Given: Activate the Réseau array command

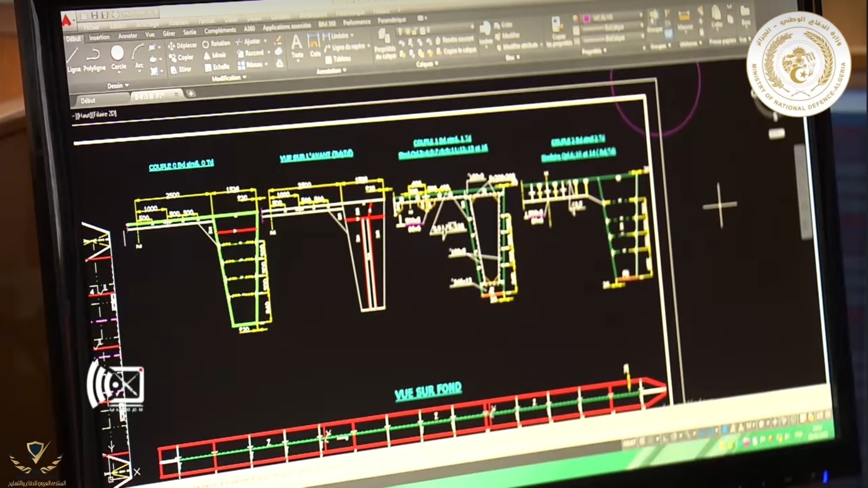Looking at the screenshot, I should (x=250, y=65).
